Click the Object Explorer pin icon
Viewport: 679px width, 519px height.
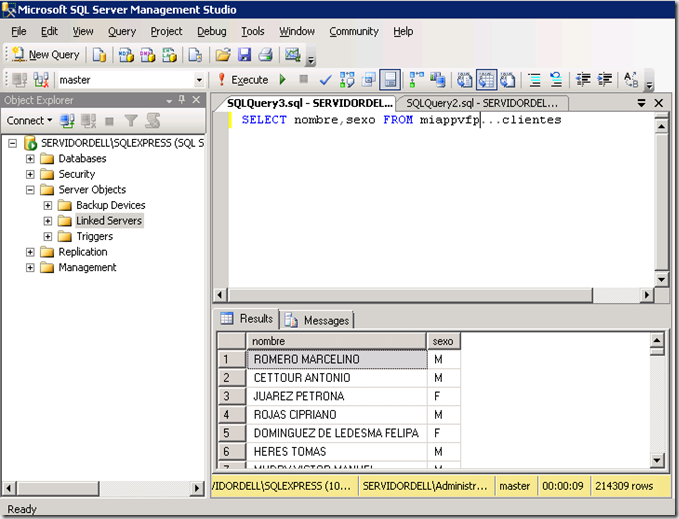point(182,100)
